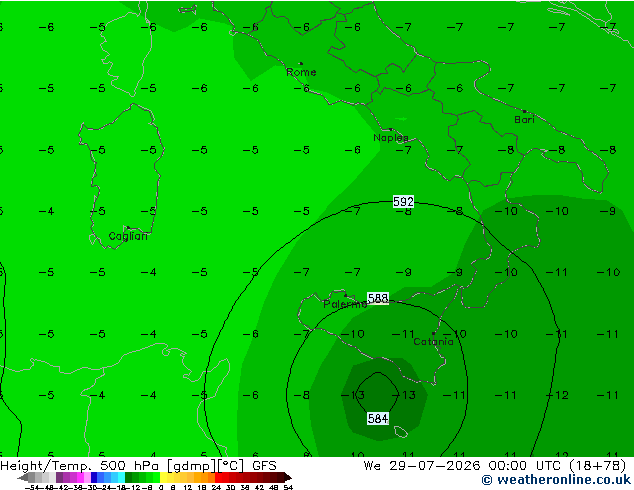Click the 24 label on the legend scale
Image resolution: width=634 pixels, height=490 pixels.
(x=216, y=487)
